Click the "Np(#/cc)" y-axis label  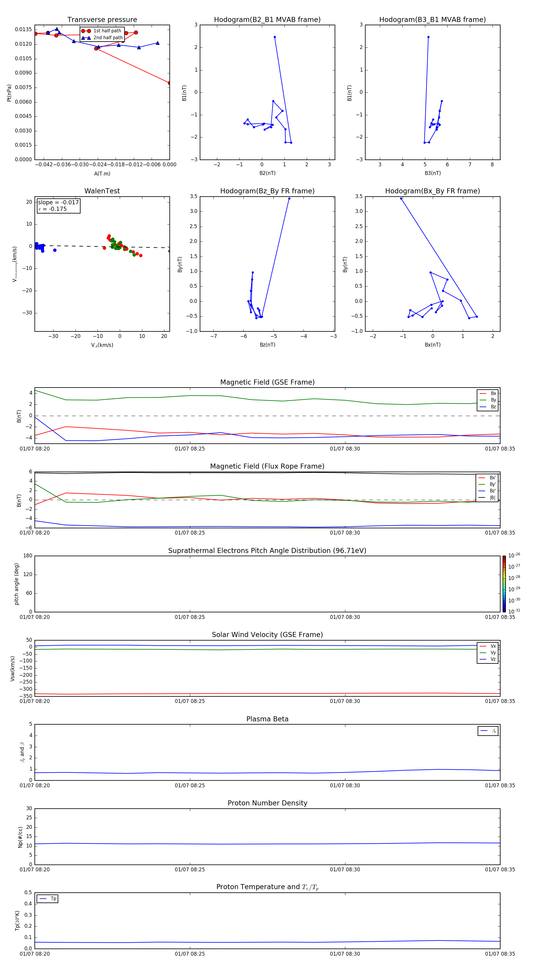20,837
